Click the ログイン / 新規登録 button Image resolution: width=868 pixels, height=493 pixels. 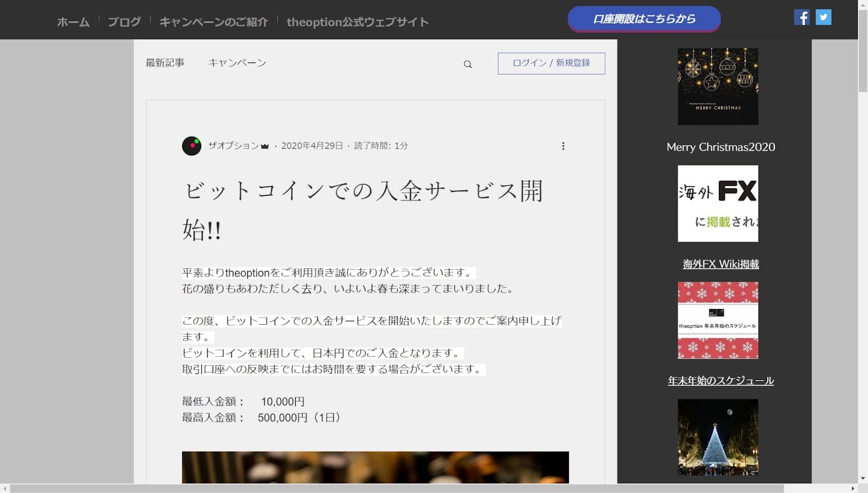tap(551, 64)
